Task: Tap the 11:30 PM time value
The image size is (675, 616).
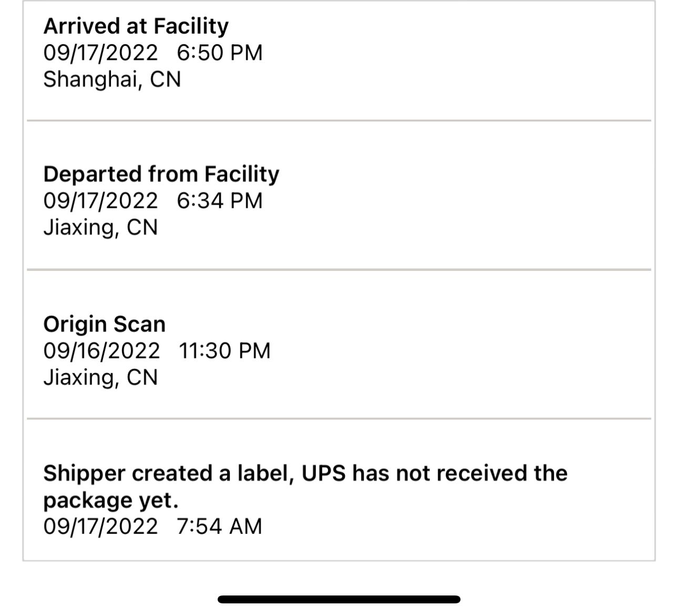Action: pos(224,351)
